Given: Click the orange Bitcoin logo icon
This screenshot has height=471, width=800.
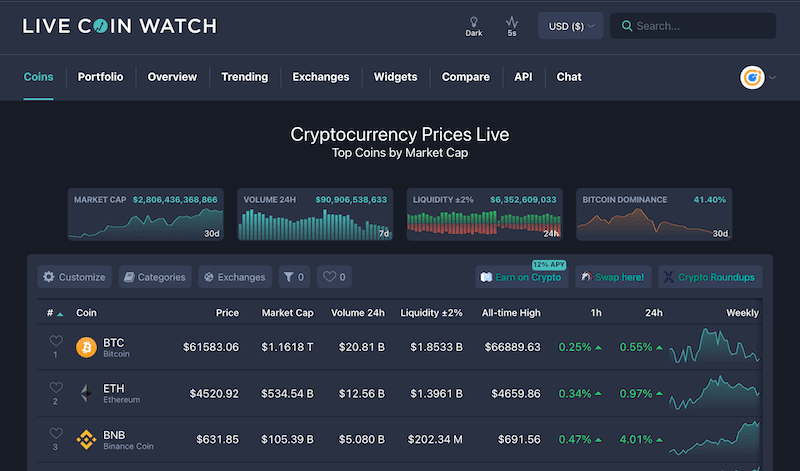Looking at the screenshot, I should click(x=86, y=348).
